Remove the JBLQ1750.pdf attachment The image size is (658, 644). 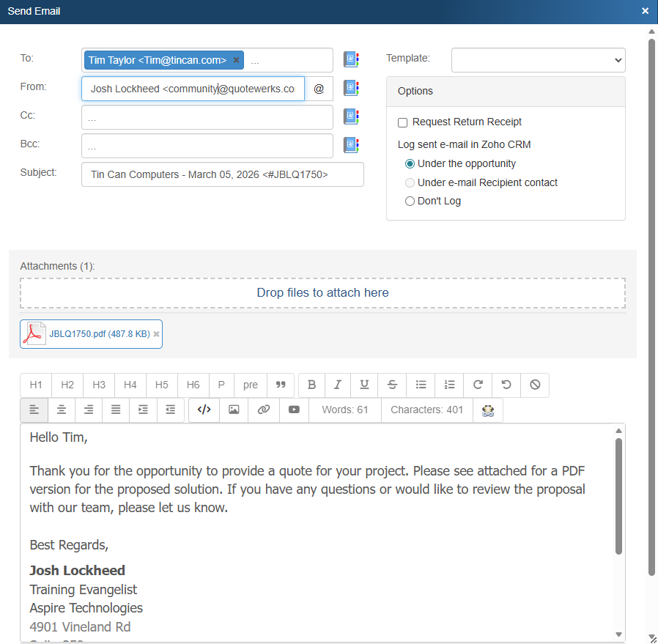click(x=156, y=334)
